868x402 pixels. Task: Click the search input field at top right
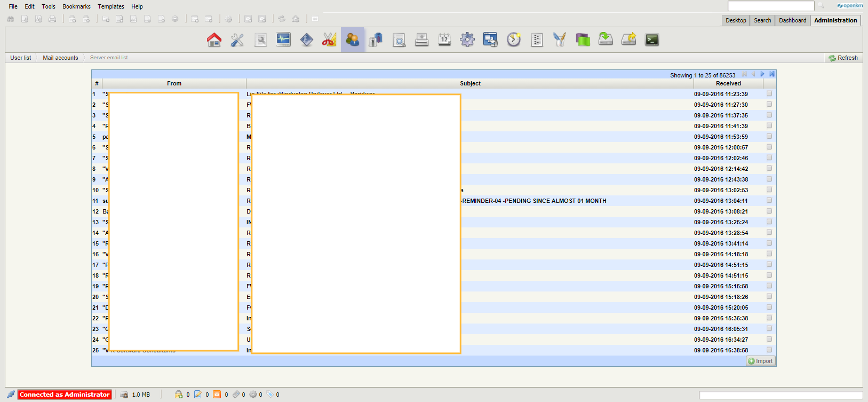pos(771,6)
